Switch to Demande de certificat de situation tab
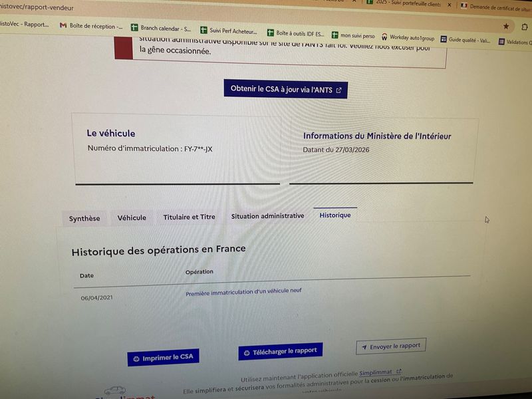 pos(496,7)
